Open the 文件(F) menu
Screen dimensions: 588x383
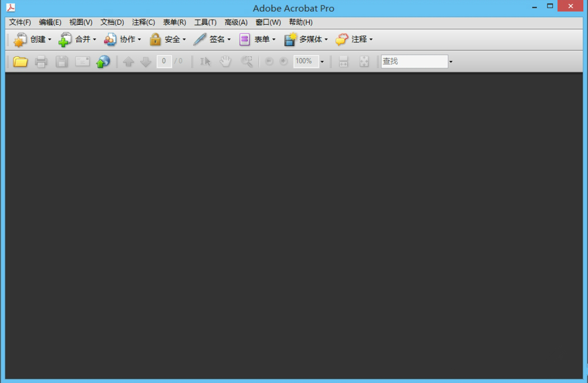click(20, 22)
